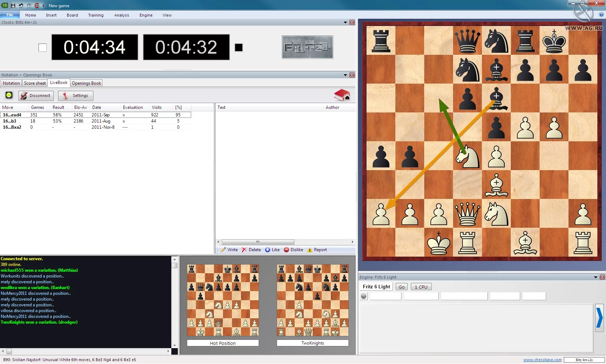The image size is (606, 364).
Task: Click the green connection status light
Action: click(x=9, y=95)
